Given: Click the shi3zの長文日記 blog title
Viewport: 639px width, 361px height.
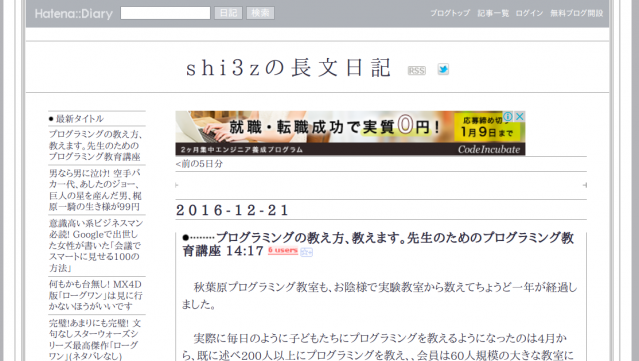Looking at the screenshot, I should [289, 68].
